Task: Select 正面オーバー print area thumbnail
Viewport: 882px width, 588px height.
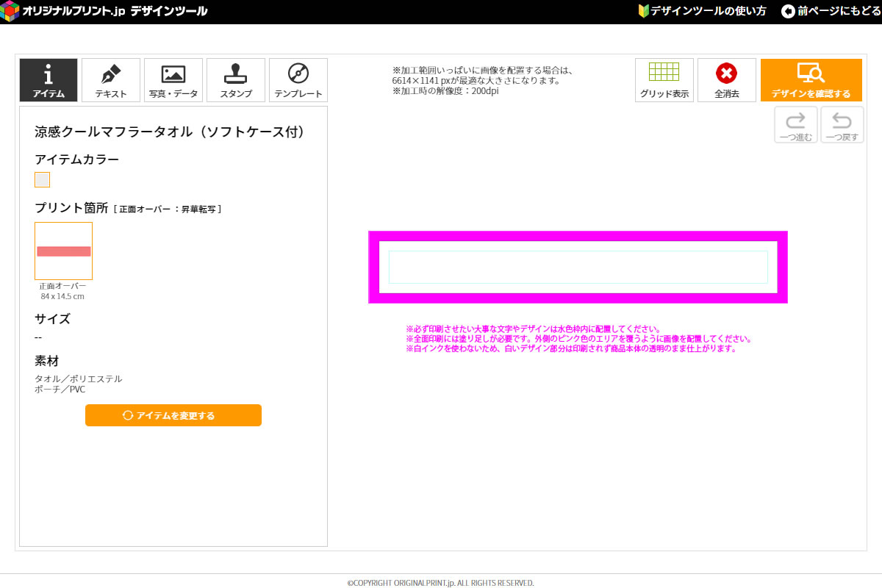Action: 63,251
